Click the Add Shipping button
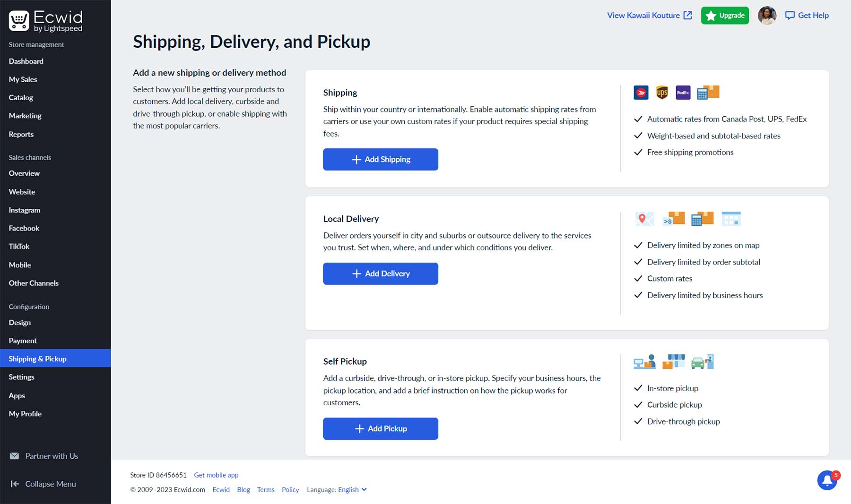This screenshot has height=504, width=851. pos(380,159)
